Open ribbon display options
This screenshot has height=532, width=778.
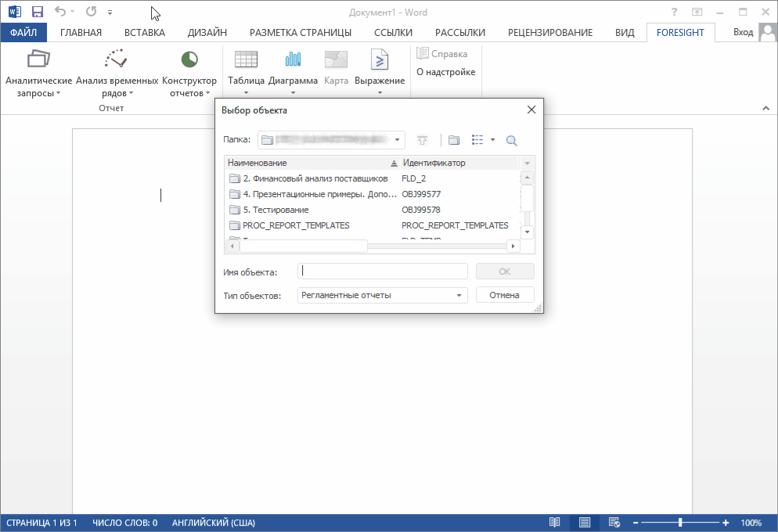click(x=697, y=12)
